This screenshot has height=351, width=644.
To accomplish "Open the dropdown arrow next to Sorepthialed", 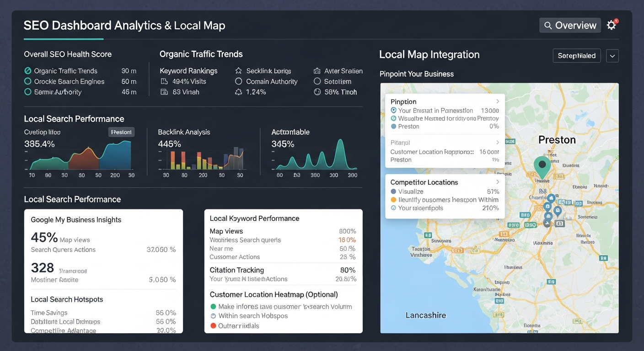I will (612, 56).
